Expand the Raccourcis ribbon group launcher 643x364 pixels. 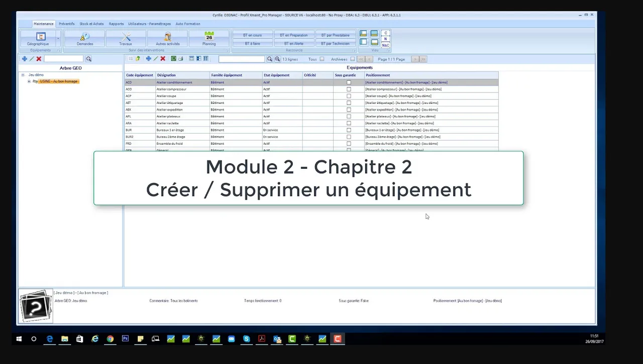coord(355,50)
